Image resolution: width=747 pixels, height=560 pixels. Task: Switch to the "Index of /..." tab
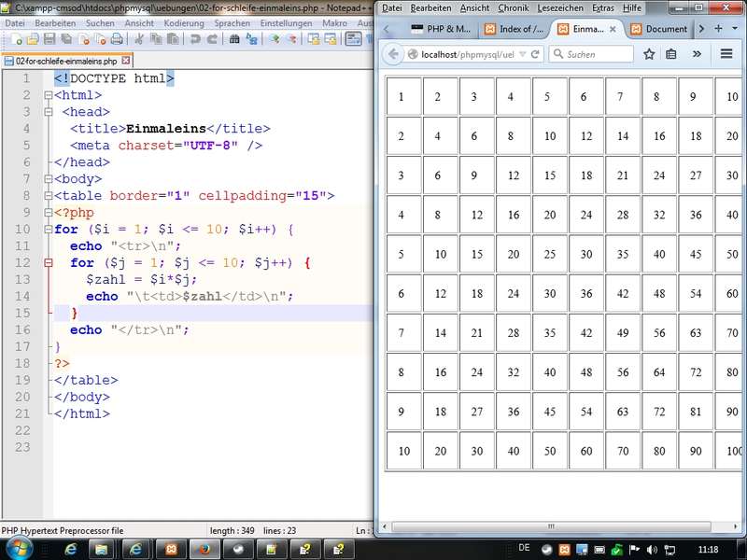[514, 29]
